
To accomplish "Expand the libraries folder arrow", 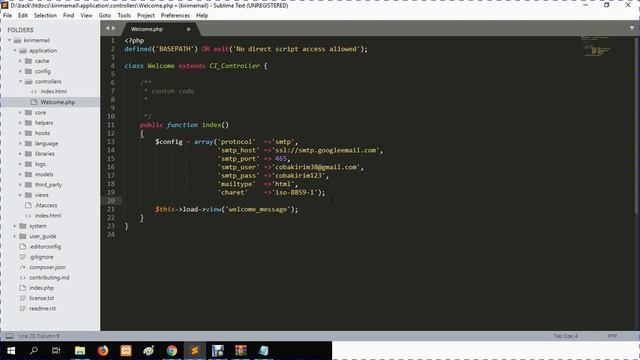I will tap(20, 153).
